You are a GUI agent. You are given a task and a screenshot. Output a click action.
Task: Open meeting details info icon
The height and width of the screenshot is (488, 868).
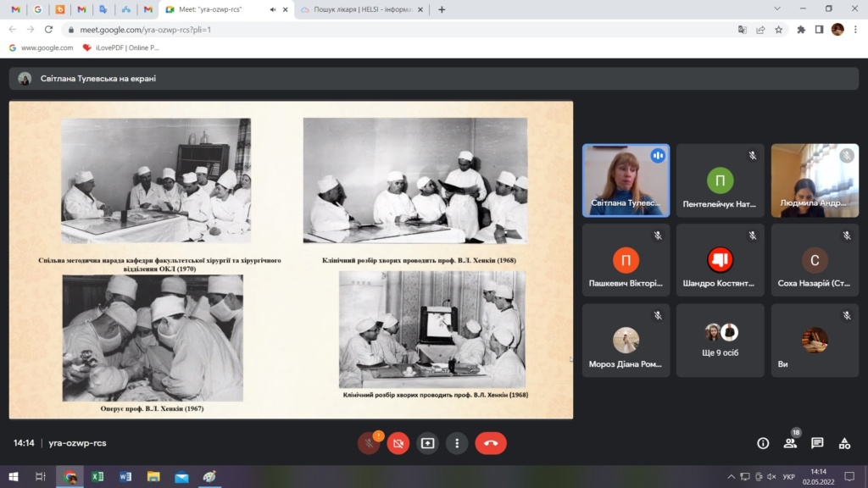[x=763, y=443]
